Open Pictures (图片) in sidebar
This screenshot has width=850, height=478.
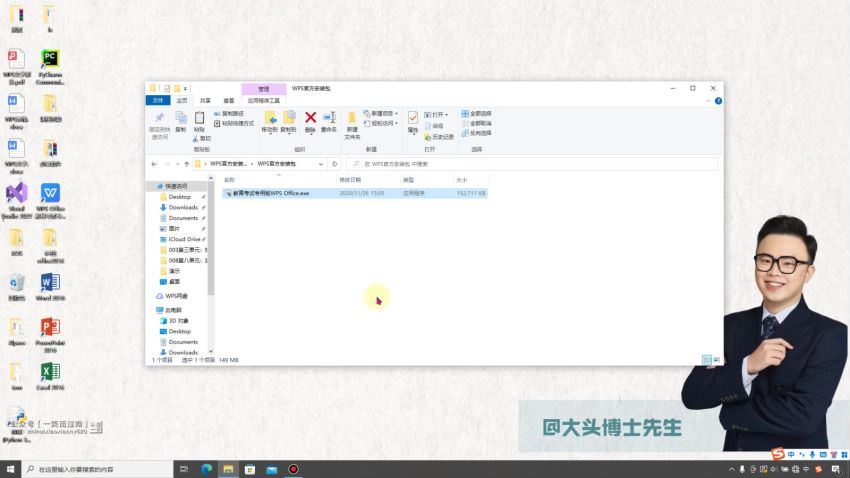click(x=174, y=228)
